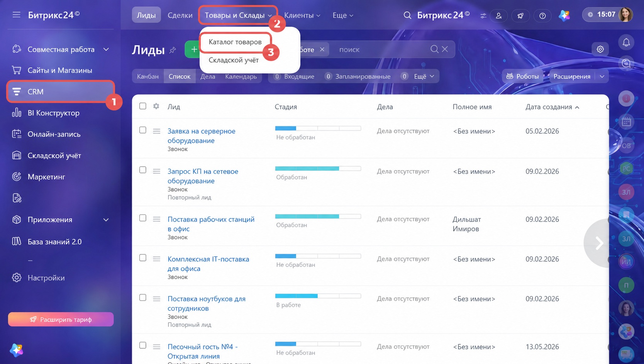Image resolution: width=644 pixels, height=364 pixels.
Task: Select the Список view tab
Action: 180,76
